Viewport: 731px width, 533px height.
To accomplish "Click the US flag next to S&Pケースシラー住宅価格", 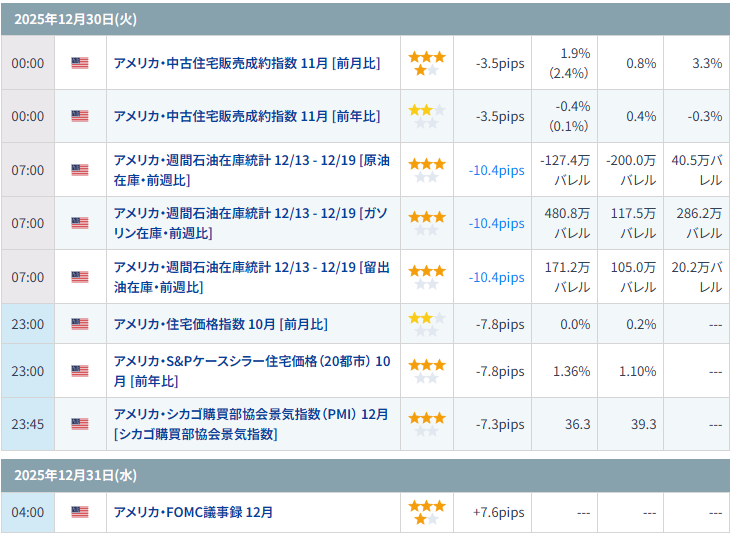I will 80,371.
